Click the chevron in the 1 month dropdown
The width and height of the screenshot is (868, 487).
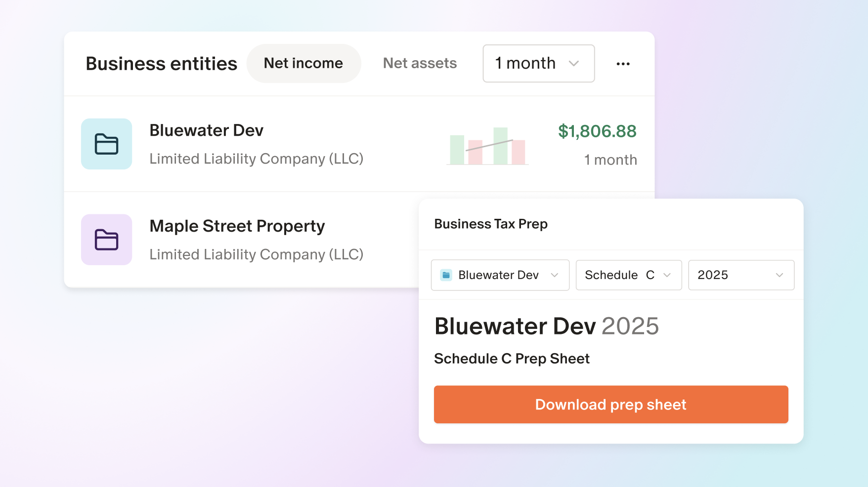pos(573,63)
